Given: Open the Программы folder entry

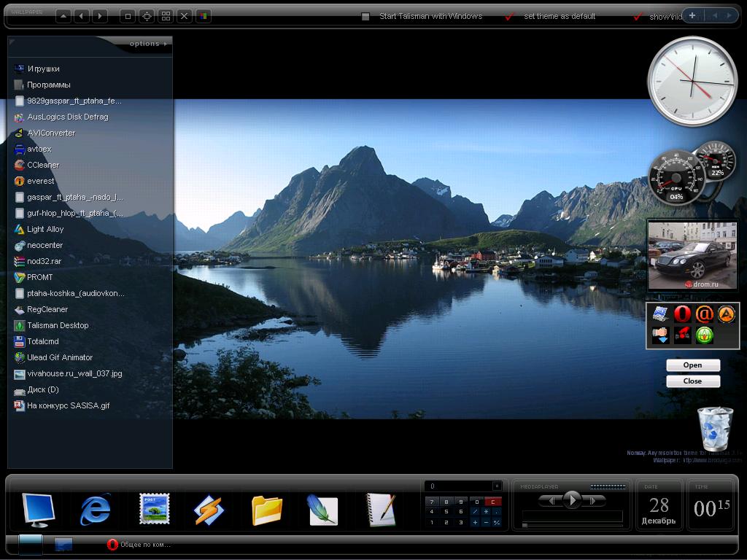Looking at the screenshot, I should tap(49, 85).
